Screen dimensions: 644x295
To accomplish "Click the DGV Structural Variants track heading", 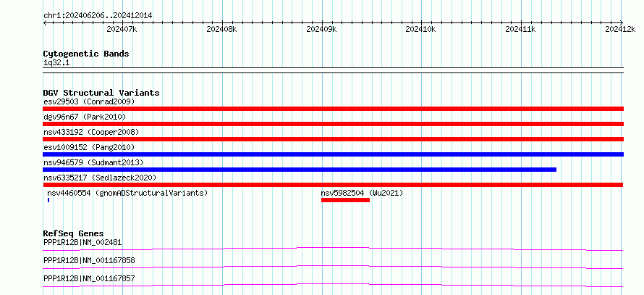I will pos(101,93).
